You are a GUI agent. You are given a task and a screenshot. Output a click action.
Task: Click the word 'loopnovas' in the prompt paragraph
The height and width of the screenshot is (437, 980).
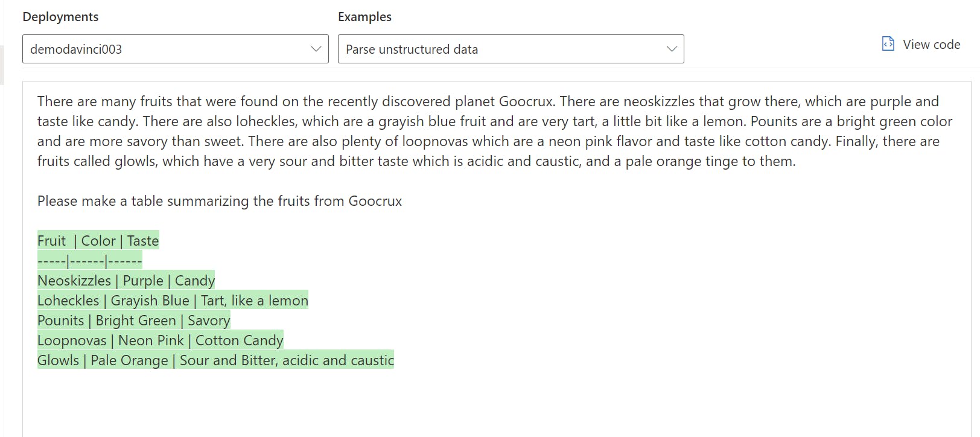tap(435, 141)
